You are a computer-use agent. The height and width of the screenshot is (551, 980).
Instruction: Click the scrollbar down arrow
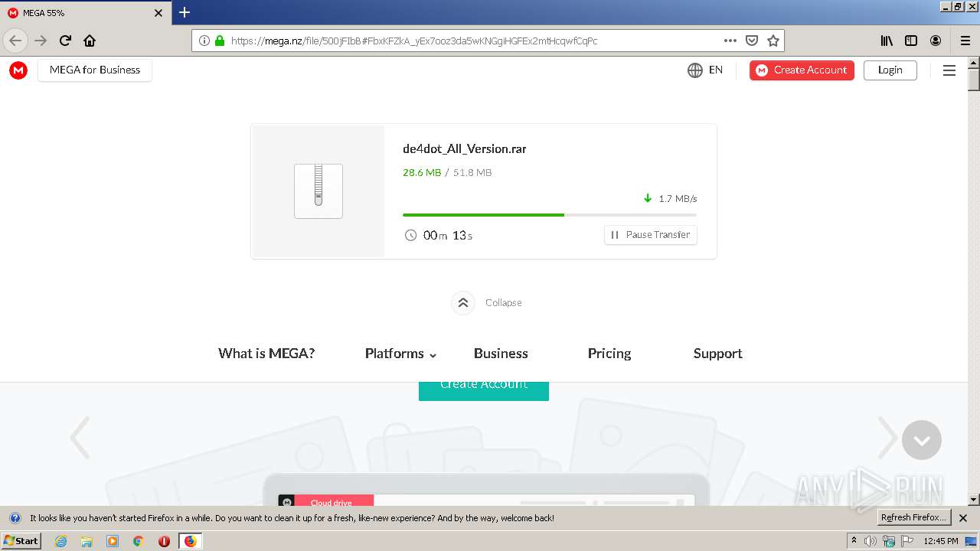974,500
